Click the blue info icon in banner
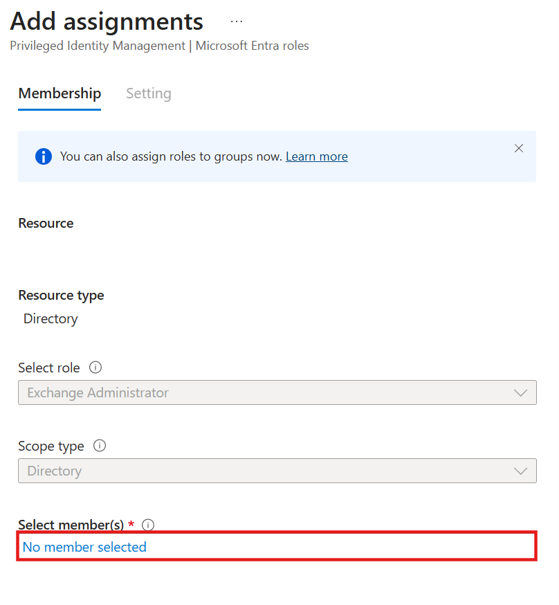This screenshot has width=559, height=605. point(43,157)
